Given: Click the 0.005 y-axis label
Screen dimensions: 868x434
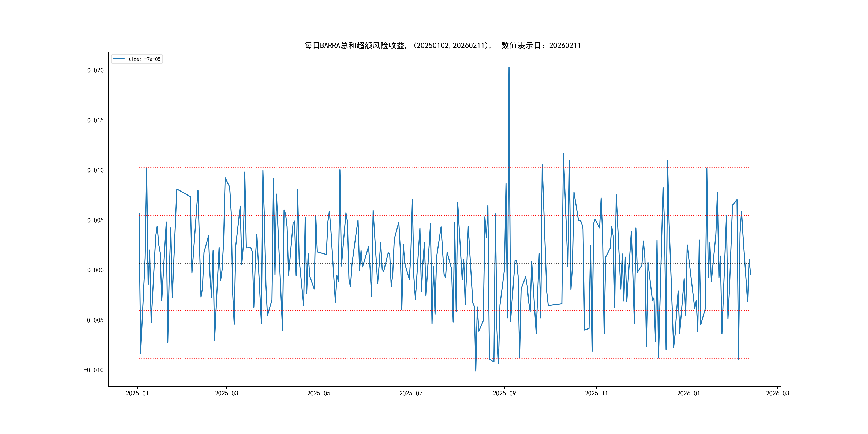Looking at the screenshot, I should pos(95,220).
